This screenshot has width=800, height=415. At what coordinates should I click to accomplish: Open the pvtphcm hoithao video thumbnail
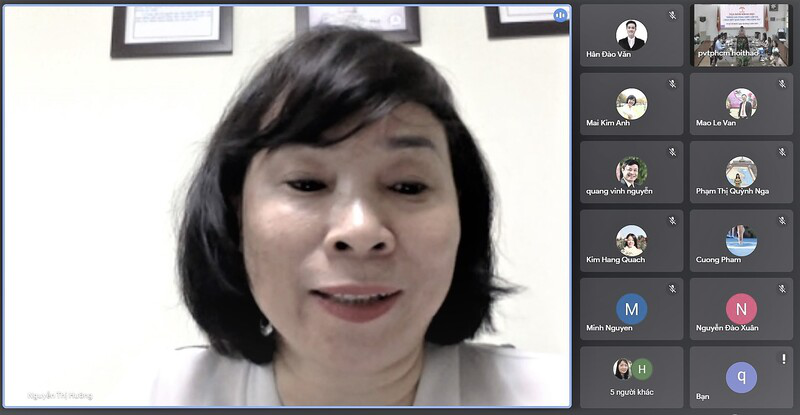741,36
